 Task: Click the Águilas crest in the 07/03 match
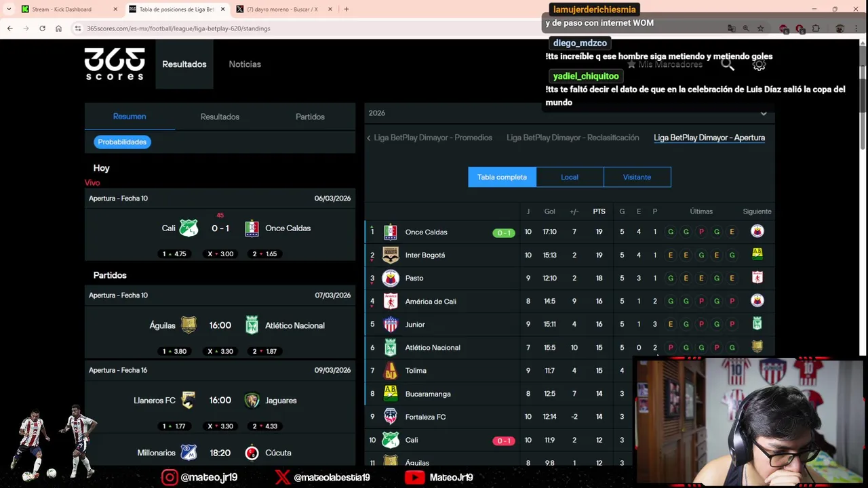click(x=189, y=325)
